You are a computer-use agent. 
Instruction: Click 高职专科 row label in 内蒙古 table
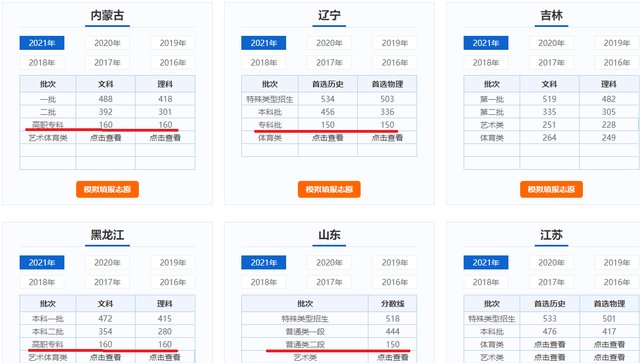(x=48, y=125)
